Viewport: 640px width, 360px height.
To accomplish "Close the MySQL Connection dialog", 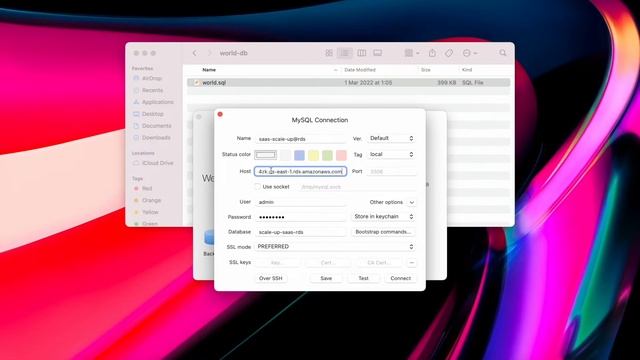I will pyautogui.click(x=220, y=114).
